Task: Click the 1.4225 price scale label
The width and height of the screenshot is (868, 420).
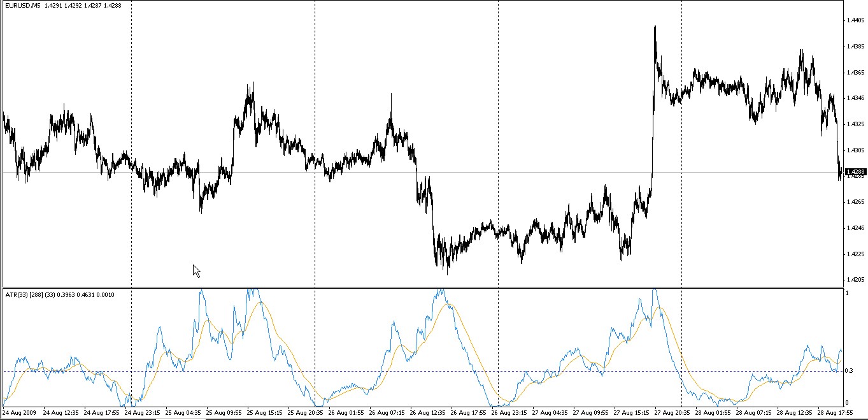Action: click(856, 254)
